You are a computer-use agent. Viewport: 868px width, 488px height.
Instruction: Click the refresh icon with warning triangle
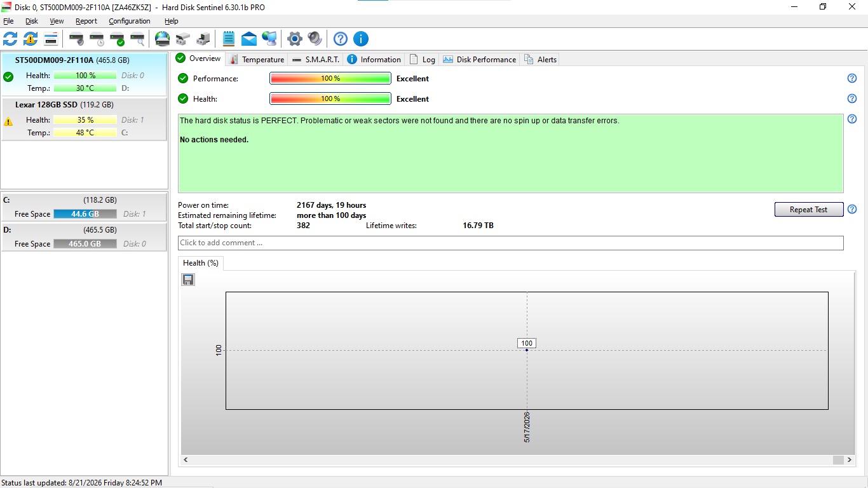click(x=31, y=39)
